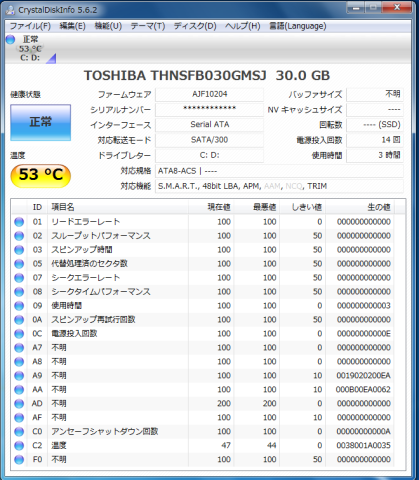Click the TOSHIBA THNSFB030GMSJ 30.0 GB model title

(x=207, y=76)
